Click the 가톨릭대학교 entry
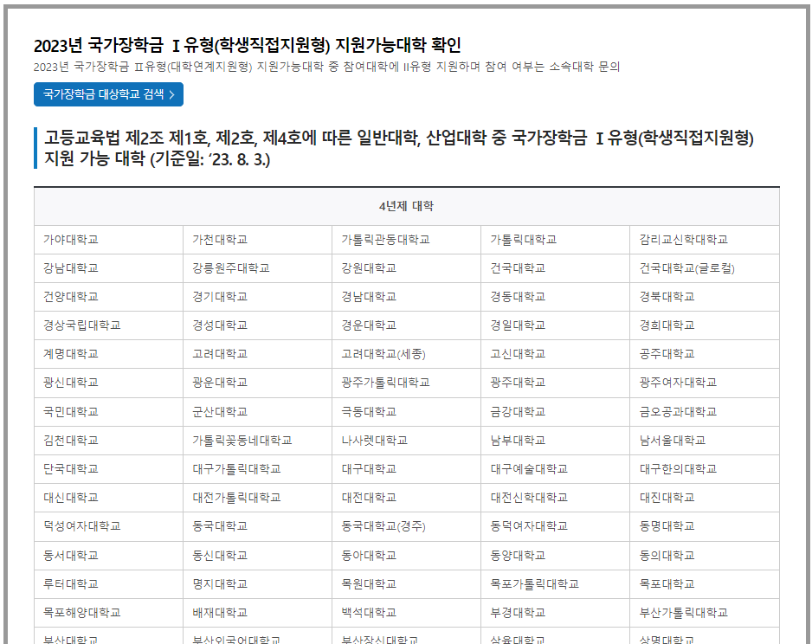 pyautogui.click(x=555, y=240)
